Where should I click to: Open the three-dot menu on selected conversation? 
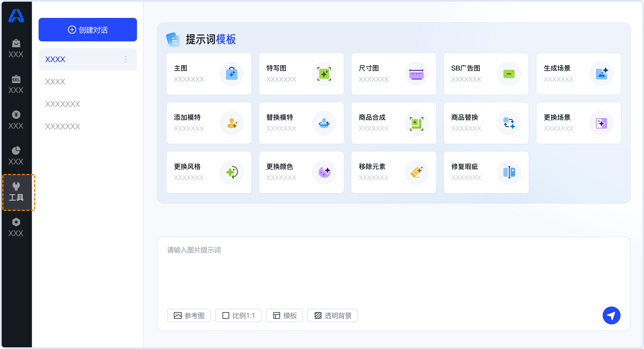126,59
